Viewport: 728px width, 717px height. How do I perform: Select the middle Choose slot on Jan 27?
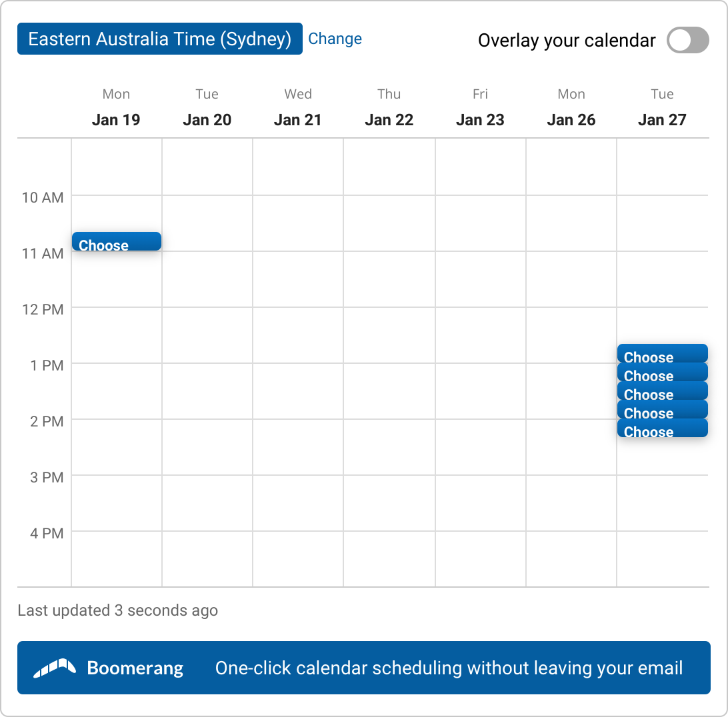tap(662, 392)
